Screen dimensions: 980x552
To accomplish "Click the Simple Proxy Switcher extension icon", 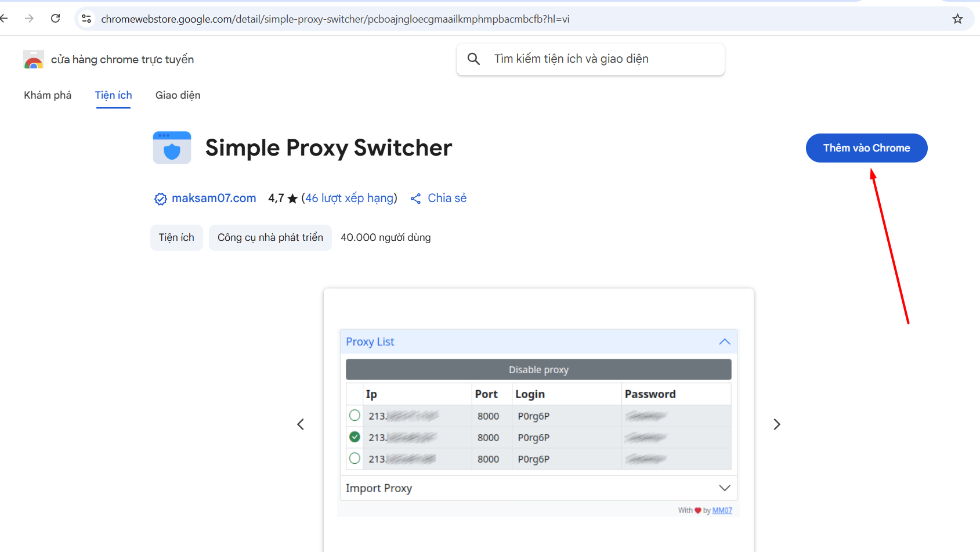I will point(172,147).
